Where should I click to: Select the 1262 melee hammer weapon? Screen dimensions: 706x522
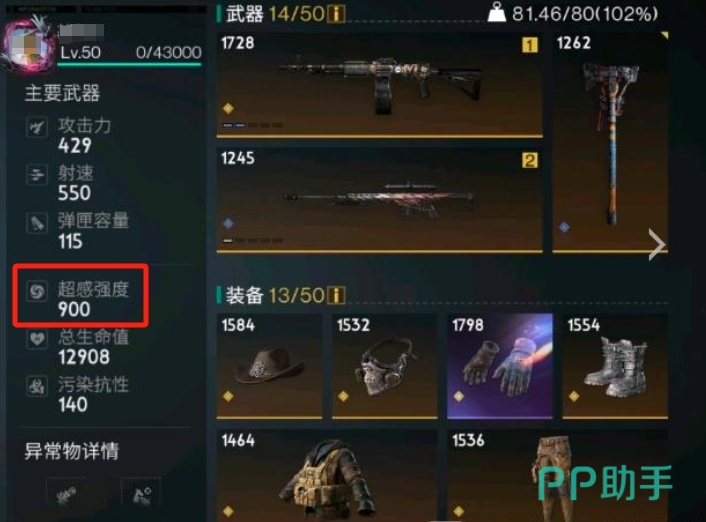point(610,142)
